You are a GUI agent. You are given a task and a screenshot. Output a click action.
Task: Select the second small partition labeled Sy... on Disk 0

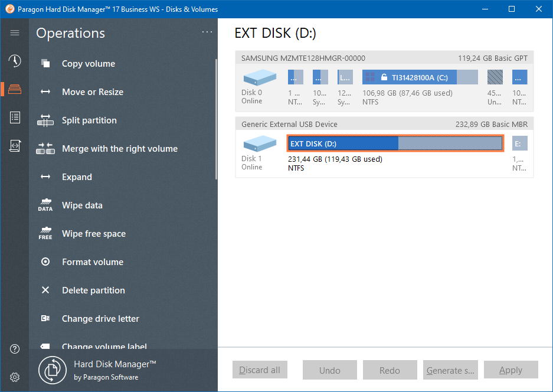[x=320, y=77]
